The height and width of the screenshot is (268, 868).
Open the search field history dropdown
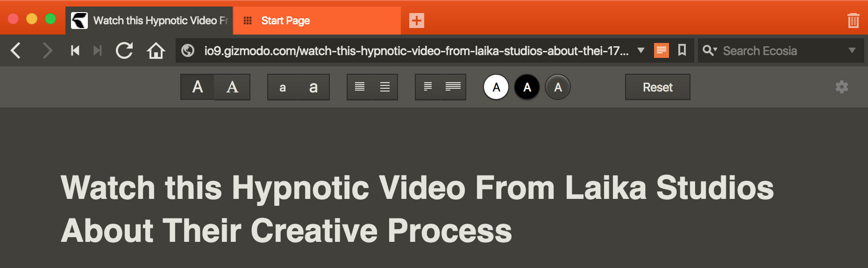(852, 50)
